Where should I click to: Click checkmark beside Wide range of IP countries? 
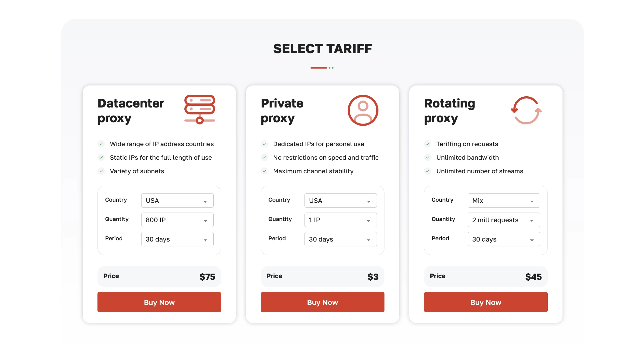[x=101, y=144]
